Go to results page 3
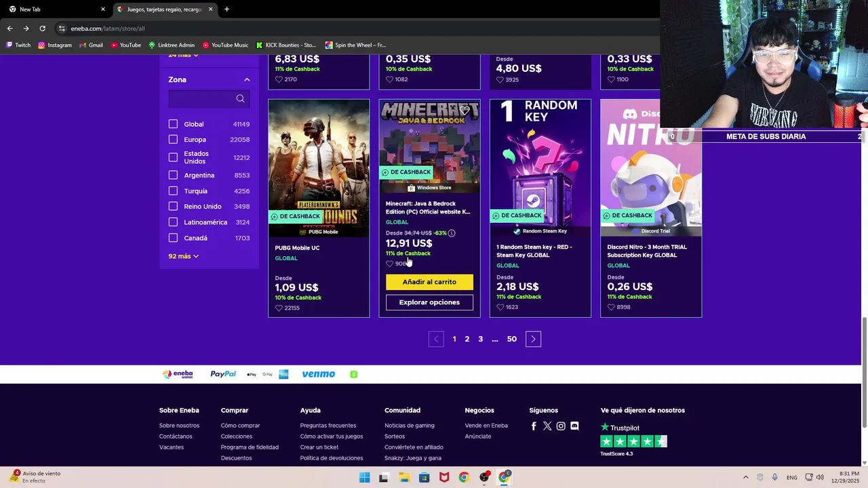The width and height of the screenshot is (868, 488). point(481,339)
